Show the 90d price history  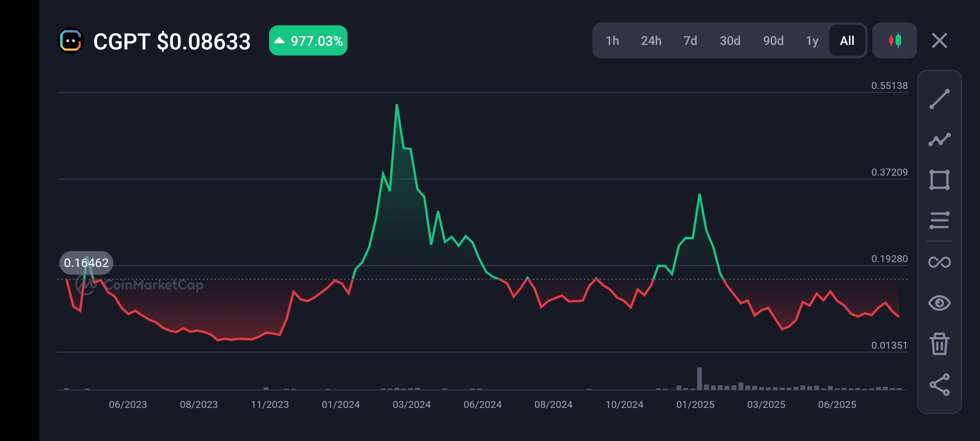[x=773, y=40]
